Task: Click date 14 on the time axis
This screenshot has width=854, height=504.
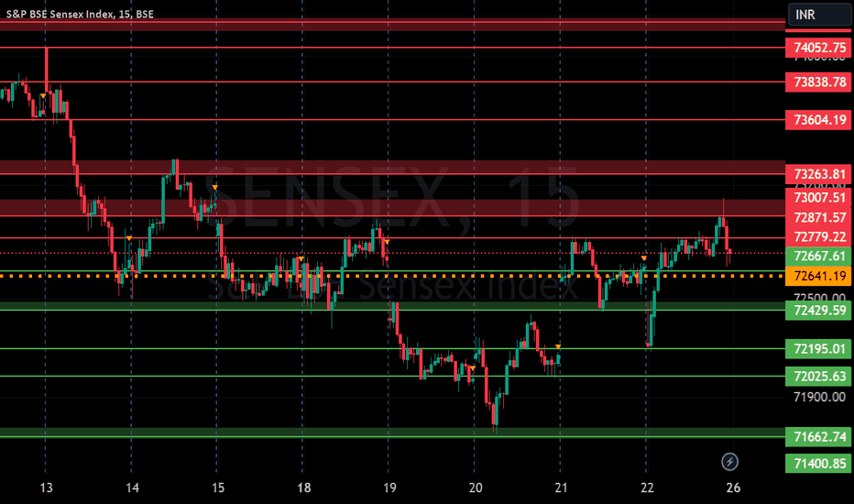Action: click(x=132, y=488)
